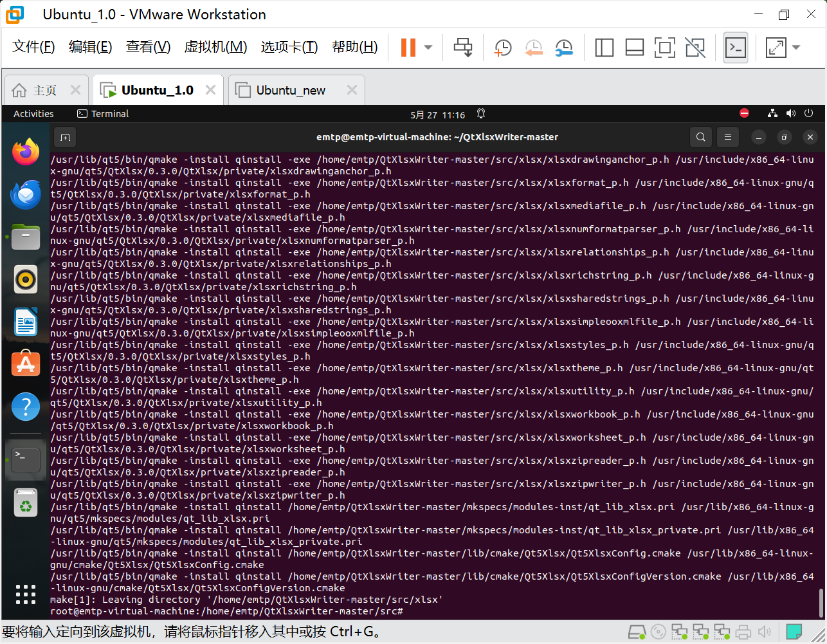
Task: Take a snapshot of the virtual machine
Action: 502,47
